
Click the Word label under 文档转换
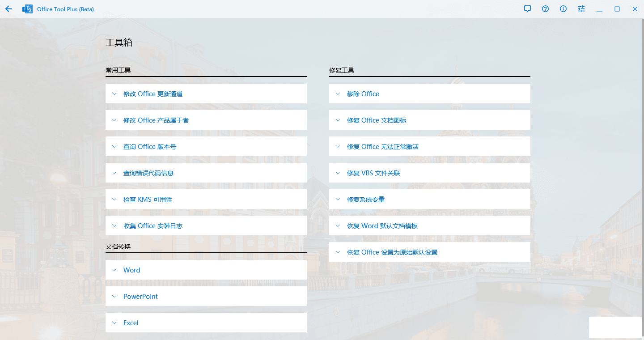click(132, 270)
